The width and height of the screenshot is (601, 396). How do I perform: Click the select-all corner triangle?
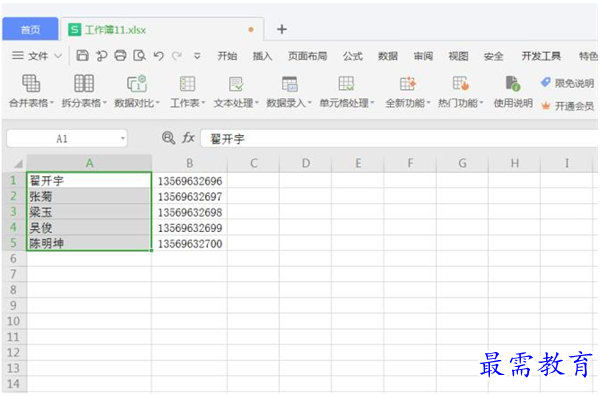click(x=18, y=164)
